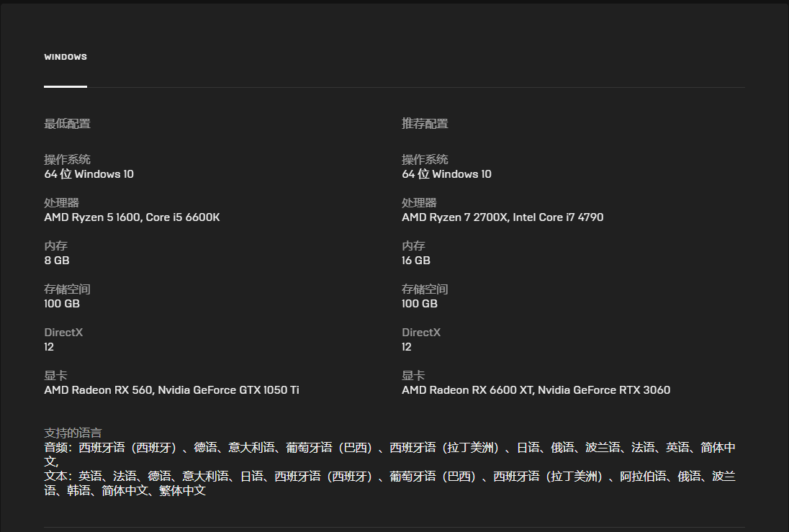The width and height of the screenshot is (789, 532).
Task: Click minimum 显卡 label
Action: (56, 376)
